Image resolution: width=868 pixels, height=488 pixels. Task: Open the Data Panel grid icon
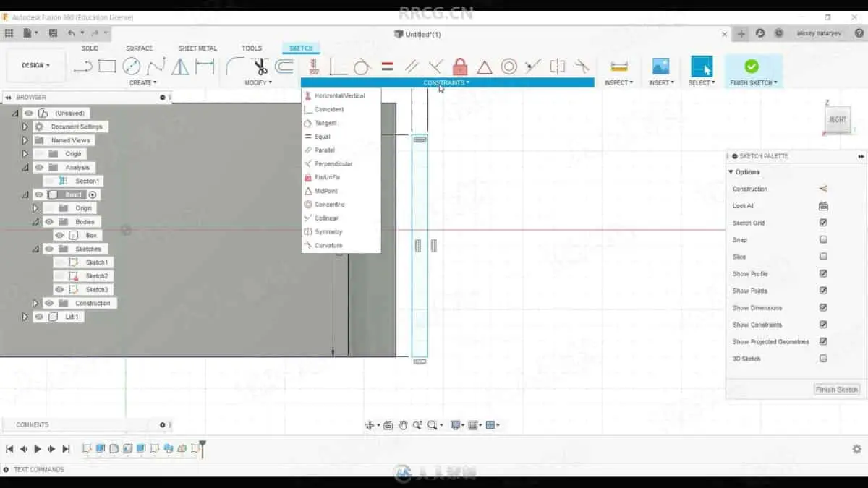click(9, 33)
